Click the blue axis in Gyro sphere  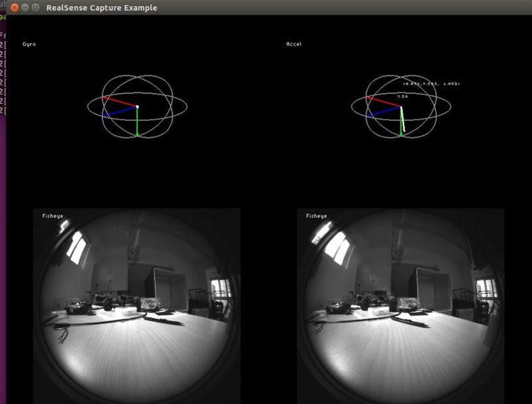pos(120,112)
